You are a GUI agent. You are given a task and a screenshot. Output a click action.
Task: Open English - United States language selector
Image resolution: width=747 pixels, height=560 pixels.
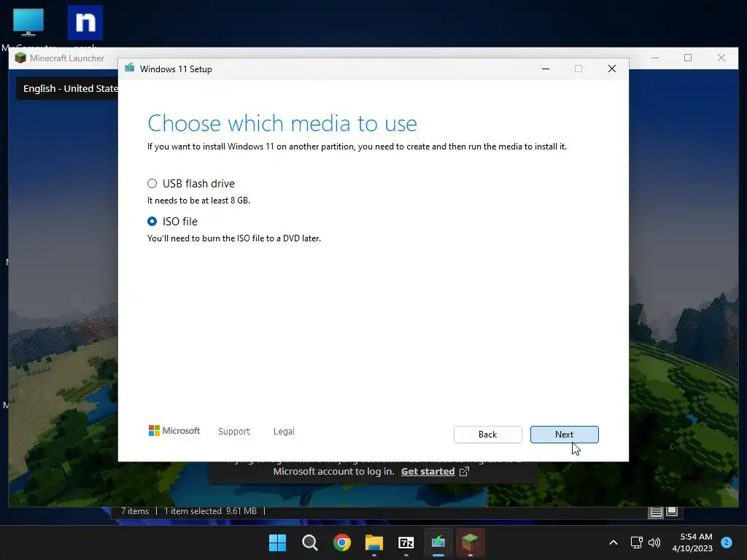pyautogui.click(x=67, y=88)
